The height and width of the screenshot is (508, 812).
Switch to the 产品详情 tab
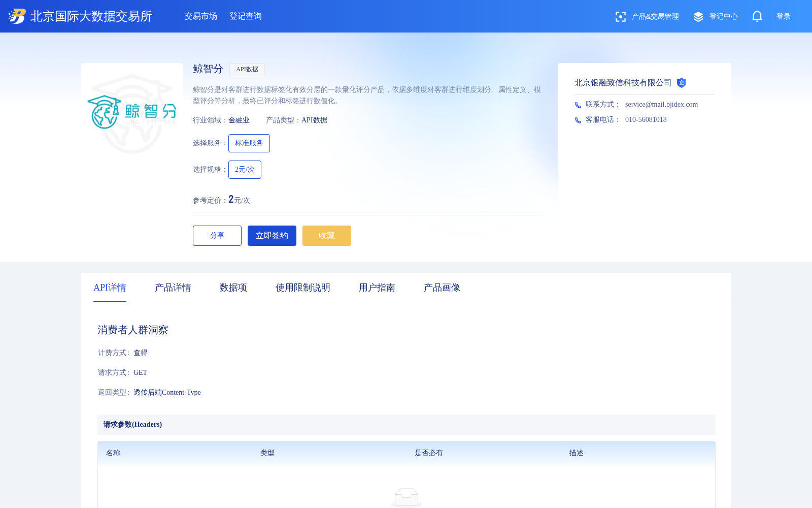(173, 288)
